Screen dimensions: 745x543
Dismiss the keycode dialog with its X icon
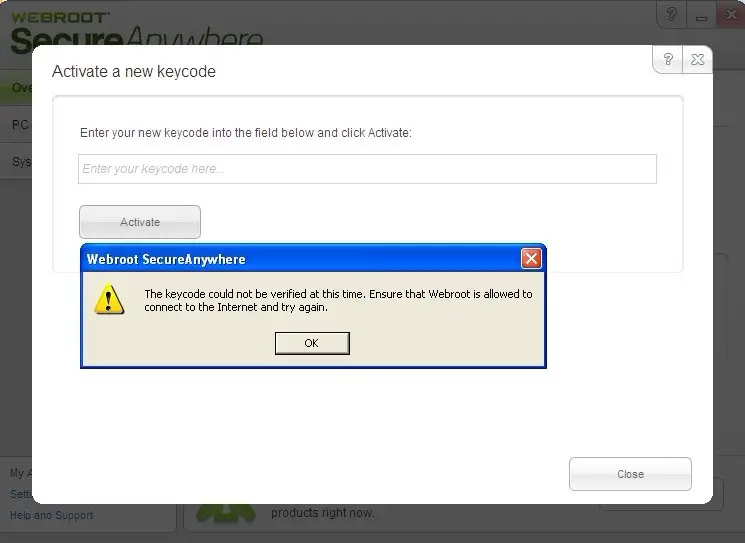(697, 59)
